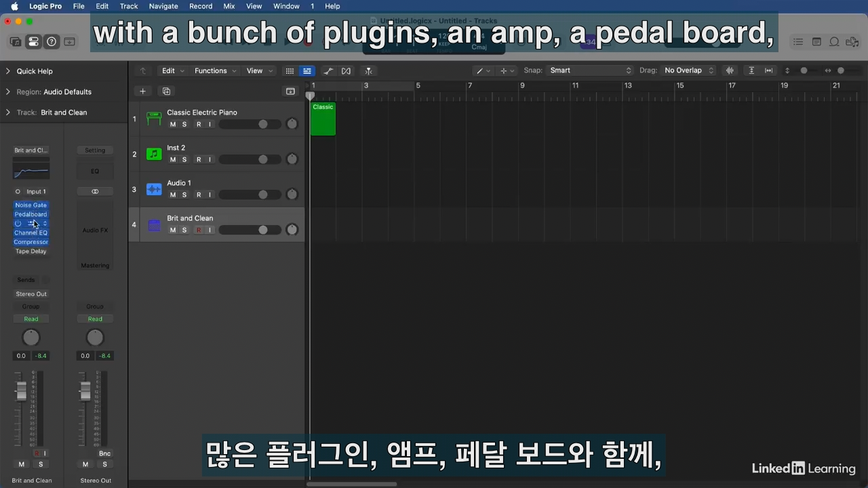Click the add new track plus button
Screen dimensions: 868x488
click(x=142, y=91)
